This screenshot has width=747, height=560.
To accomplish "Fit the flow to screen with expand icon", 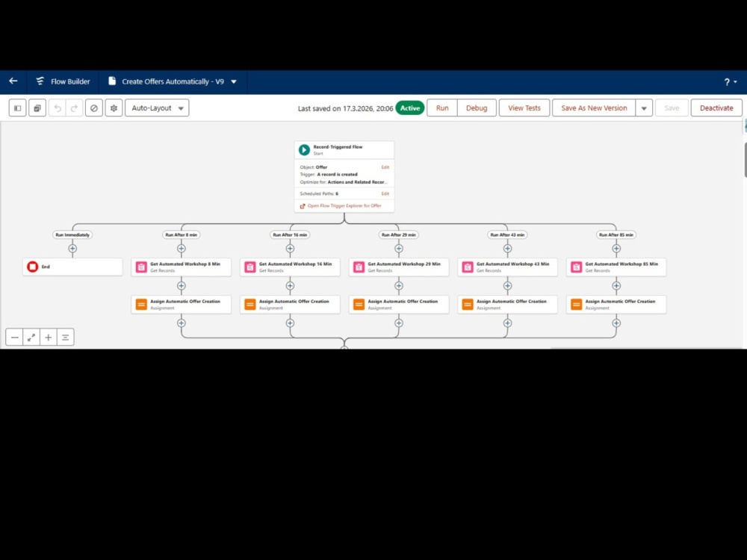I will (31, 337).
